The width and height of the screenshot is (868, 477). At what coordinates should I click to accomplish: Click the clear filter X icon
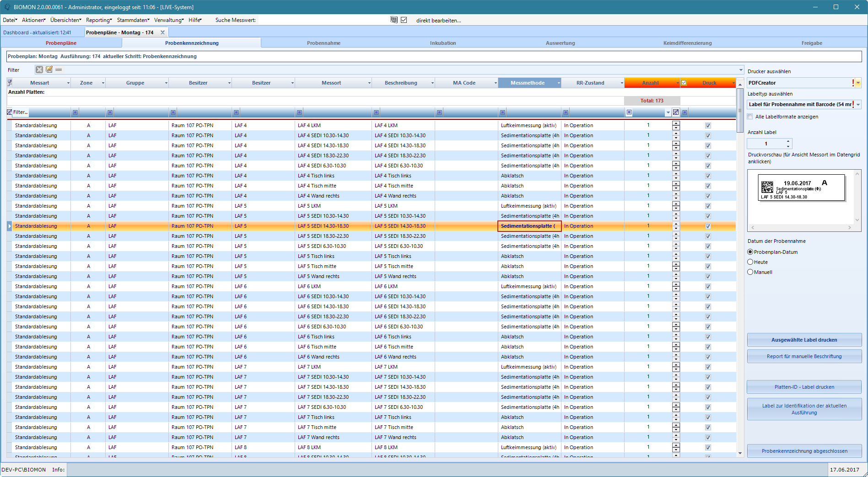39,70
